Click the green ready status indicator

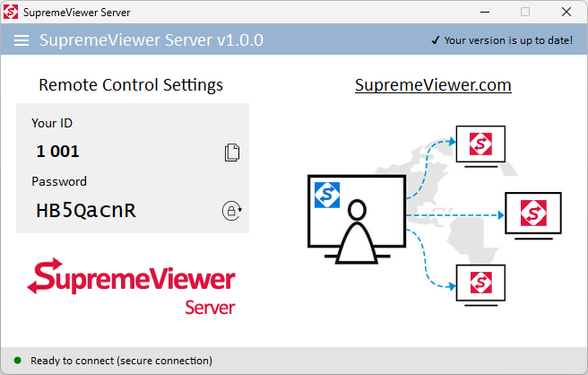[x=17, y=361]
